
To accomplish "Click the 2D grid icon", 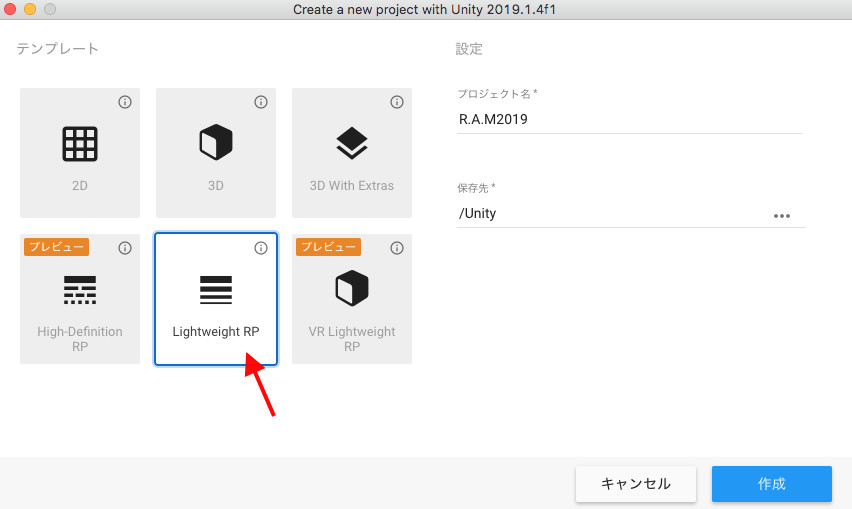I will point(80,144).
